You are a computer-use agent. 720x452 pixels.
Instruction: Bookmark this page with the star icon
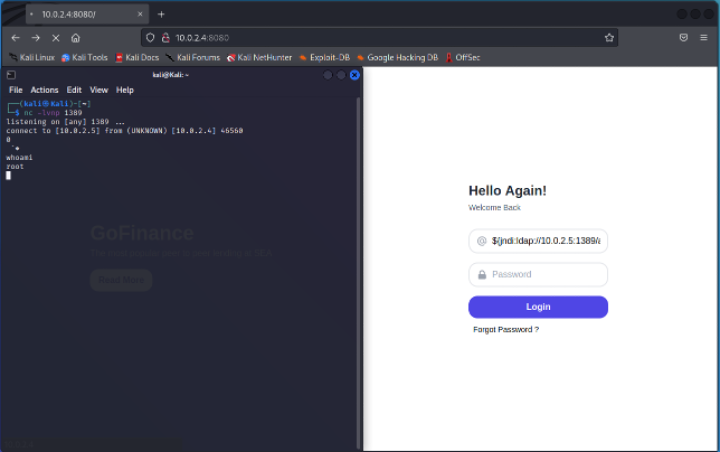tap(609, 38)
